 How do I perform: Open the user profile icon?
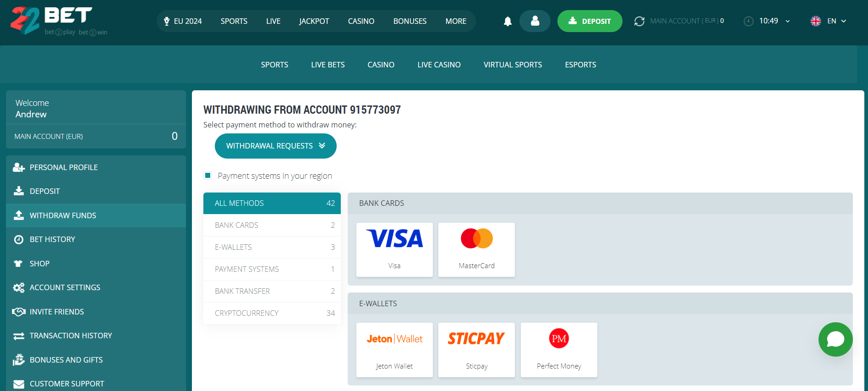pos(535,21)
